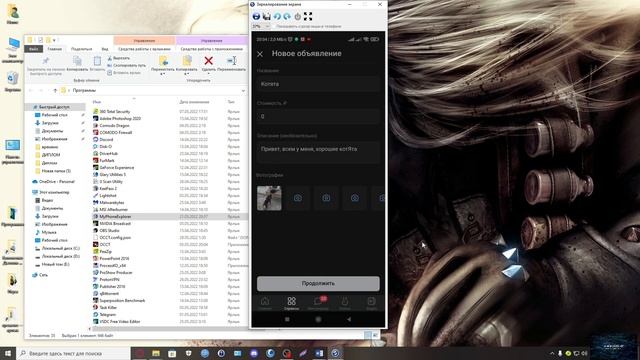
Task: Show hidden system tray icons chevron
Action: click(552, 353)
